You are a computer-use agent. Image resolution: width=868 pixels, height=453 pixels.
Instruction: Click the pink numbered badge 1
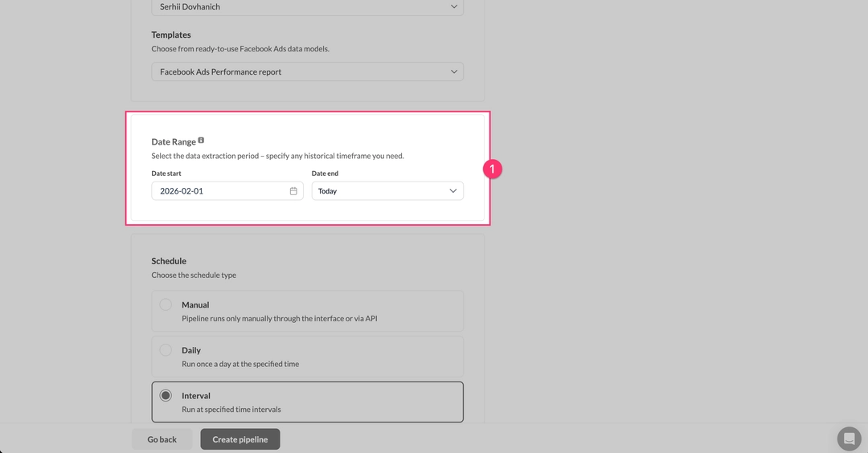point(493,169)
